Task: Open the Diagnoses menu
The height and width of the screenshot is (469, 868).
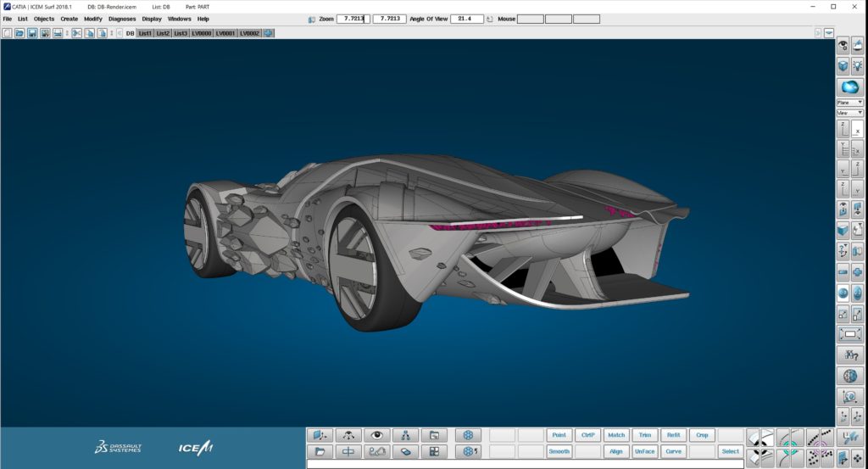Action: (122, 19)
